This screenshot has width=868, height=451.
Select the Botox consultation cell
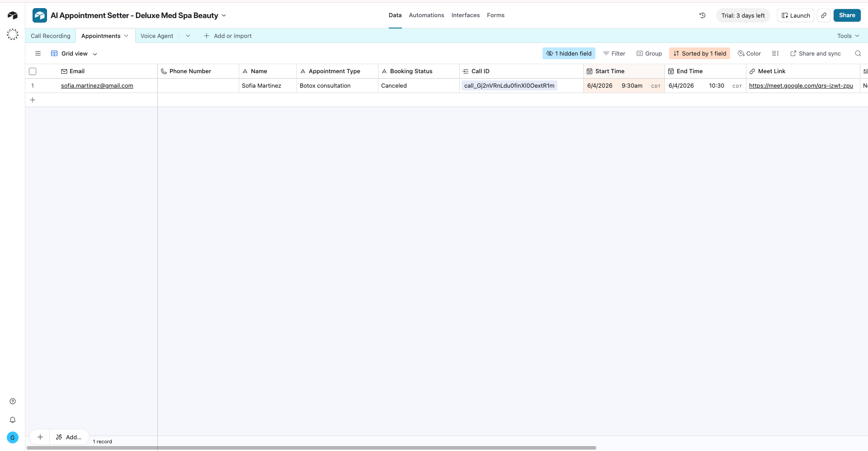click(337, 85)
